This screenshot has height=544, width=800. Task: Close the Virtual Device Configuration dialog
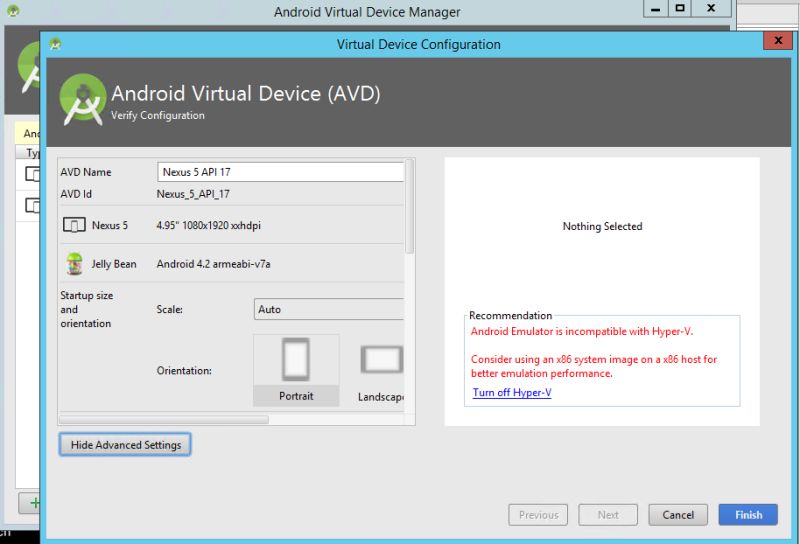coord(778,41)
